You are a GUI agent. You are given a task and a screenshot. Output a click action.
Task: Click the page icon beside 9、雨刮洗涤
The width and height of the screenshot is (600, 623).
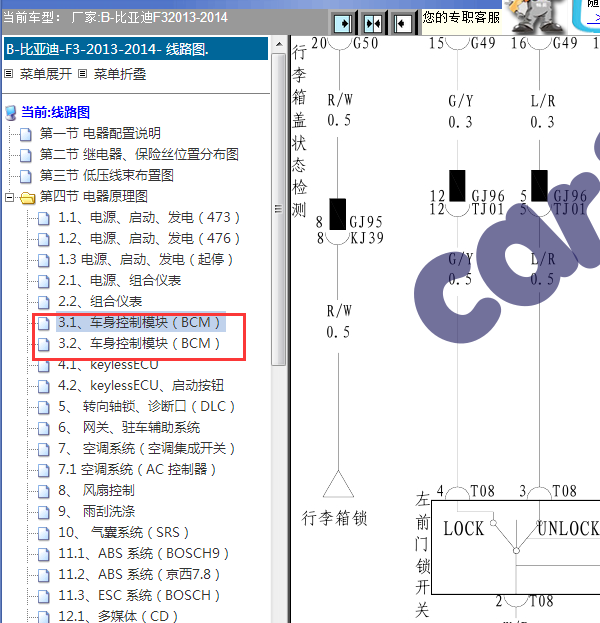click(x=44, y=512)
